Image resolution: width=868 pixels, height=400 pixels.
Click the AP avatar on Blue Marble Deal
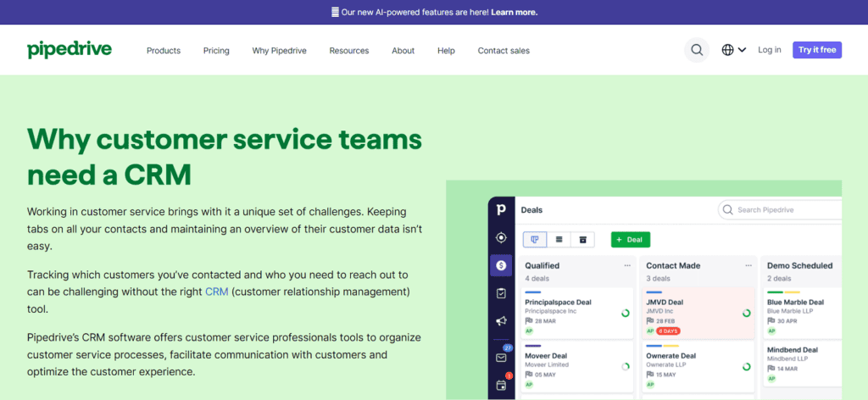point(771,331)
